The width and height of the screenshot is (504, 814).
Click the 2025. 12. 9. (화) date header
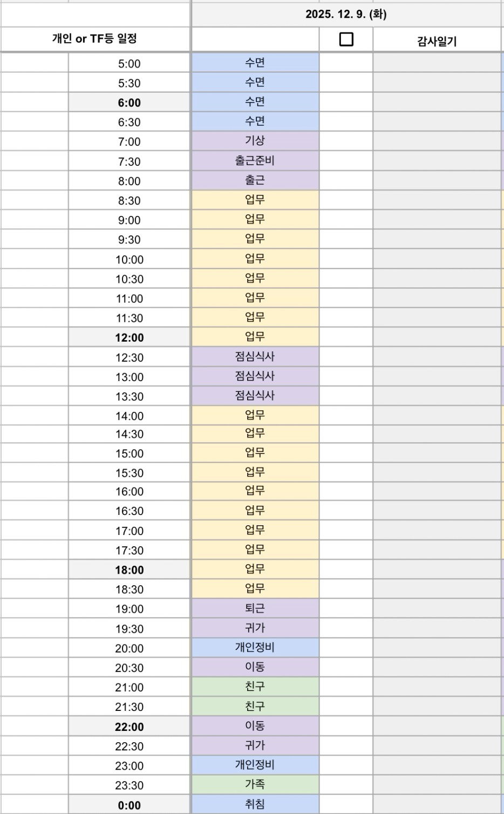pos(346,15)
